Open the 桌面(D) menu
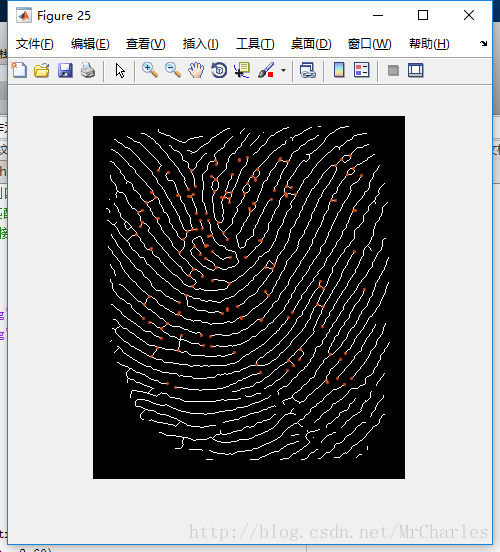500x552 pixels. (x=311, y=44)
